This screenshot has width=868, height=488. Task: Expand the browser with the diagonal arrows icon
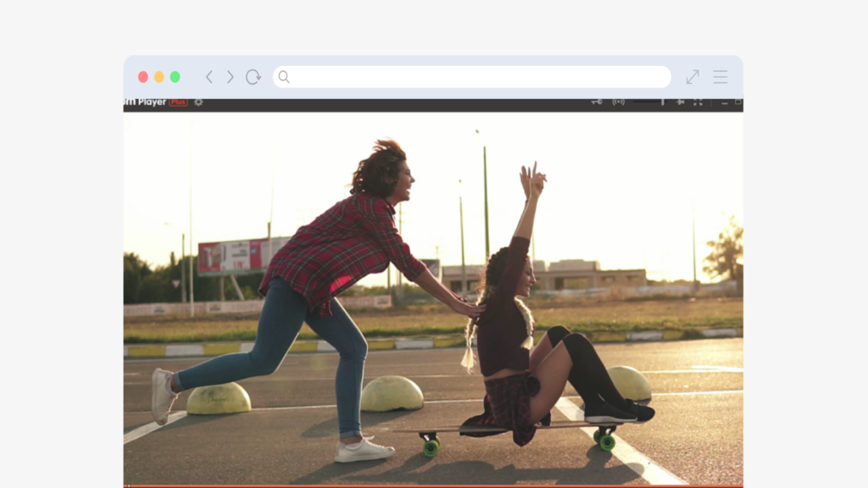point(693,77)
